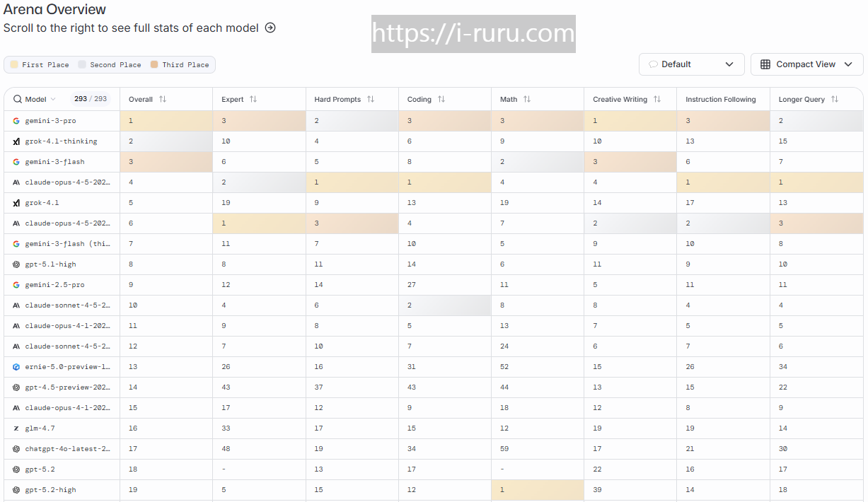Click the Google icon beside gemini-3-flash (thi...
The height and width of the screenshot is (502, 868).
click(x=16, y=244)
